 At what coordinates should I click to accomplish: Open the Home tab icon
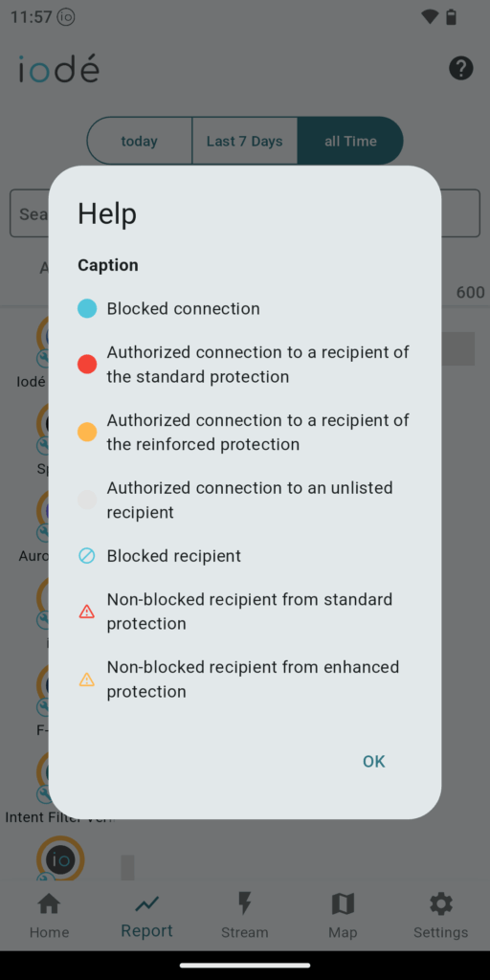click(49, 903)
